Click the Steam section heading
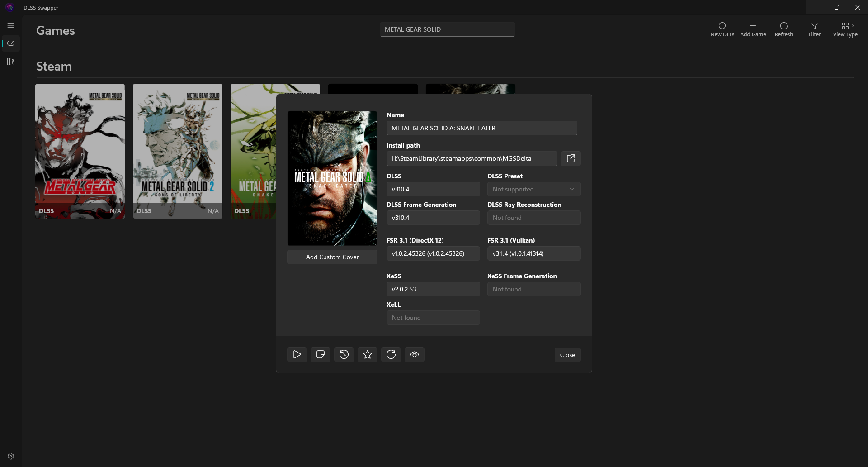The width and height of the screenshot is (868, 467). (x=54, y=67)
